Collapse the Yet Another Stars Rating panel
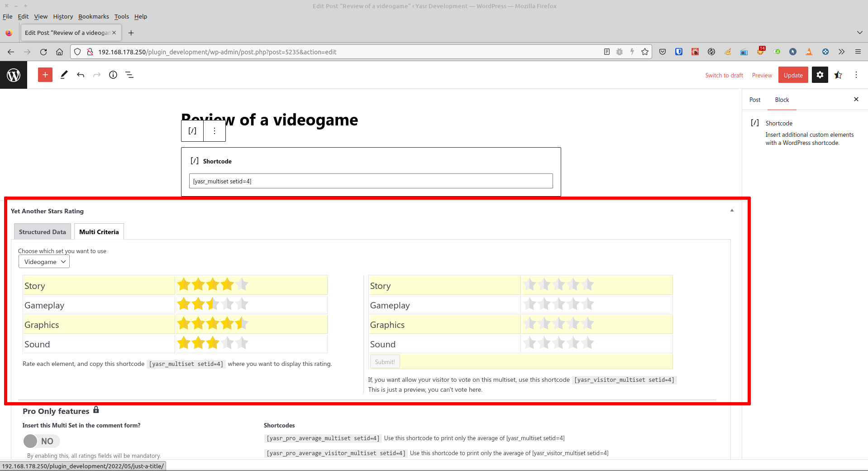Screen dimensions: 868x471 click(732, 211)
